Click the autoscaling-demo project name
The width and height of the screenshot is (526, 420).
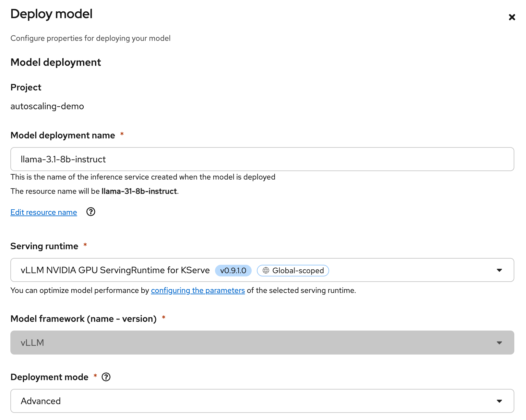coord(47,106)
